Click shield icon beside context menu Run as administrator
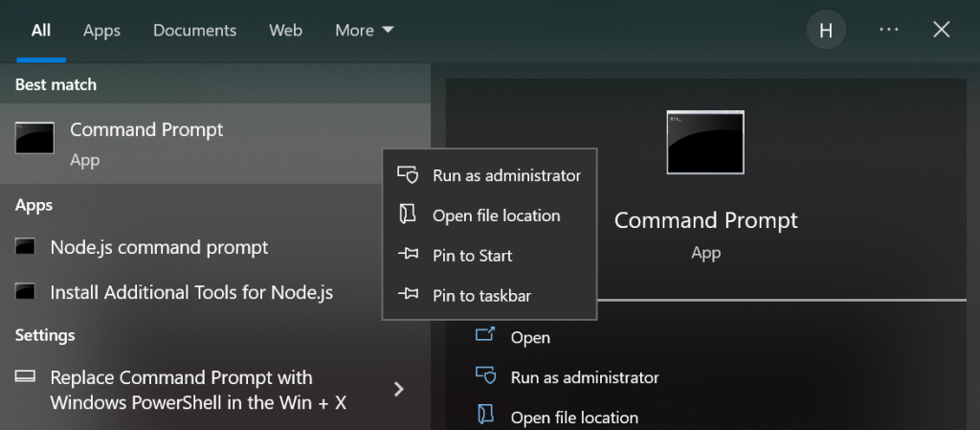The height and width of the screenshot is (430, 980). pos(408,175)
